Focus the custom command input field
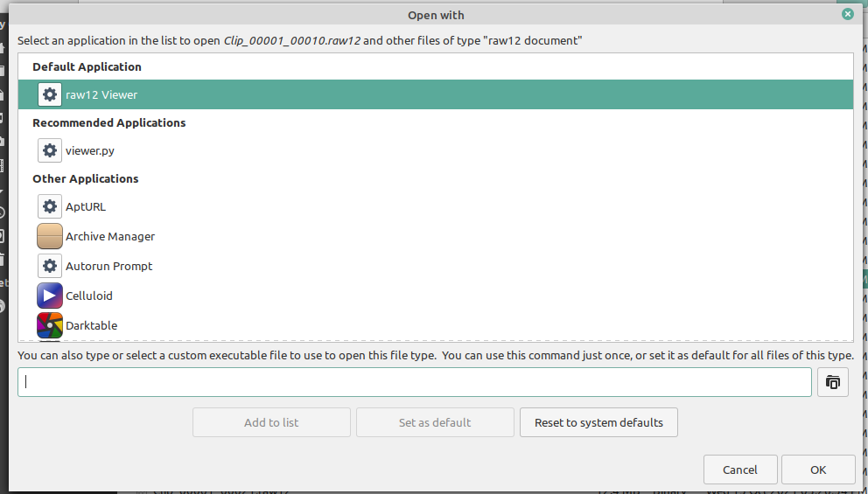Screen dimensions: 868x494 (x=415, y=382)
